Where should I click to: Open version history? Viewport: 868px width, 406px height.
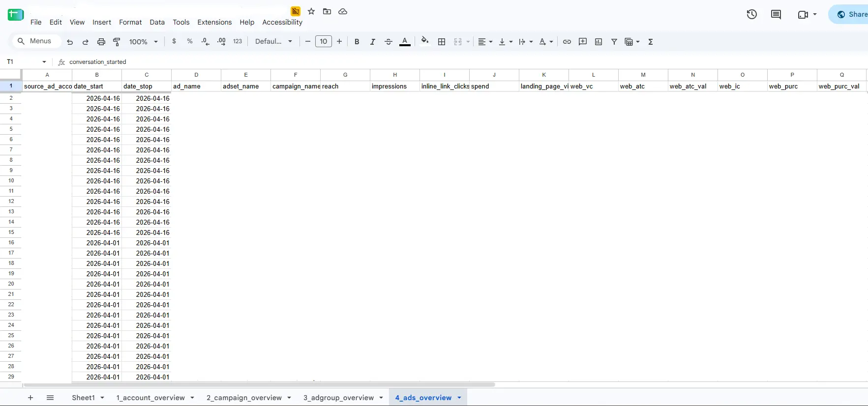(751, 14)
